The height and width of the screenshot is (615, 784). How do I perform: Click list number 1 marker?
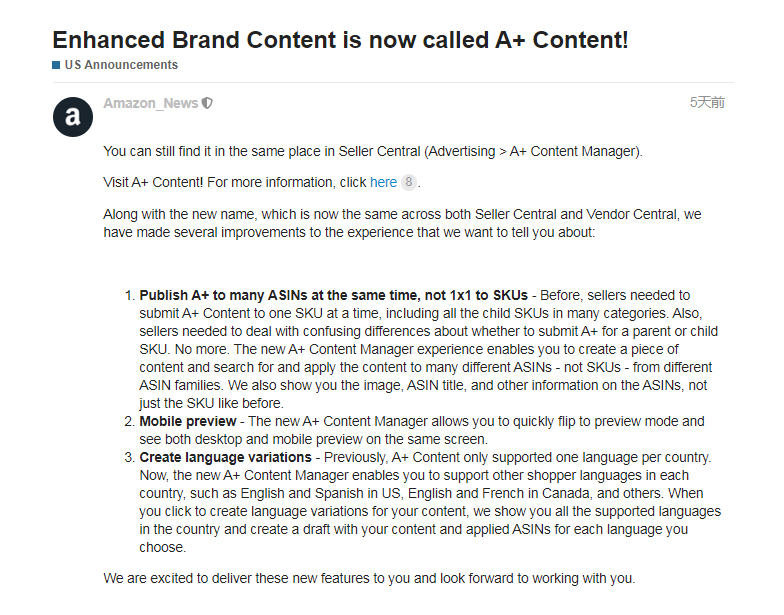[x=130, y=296]
